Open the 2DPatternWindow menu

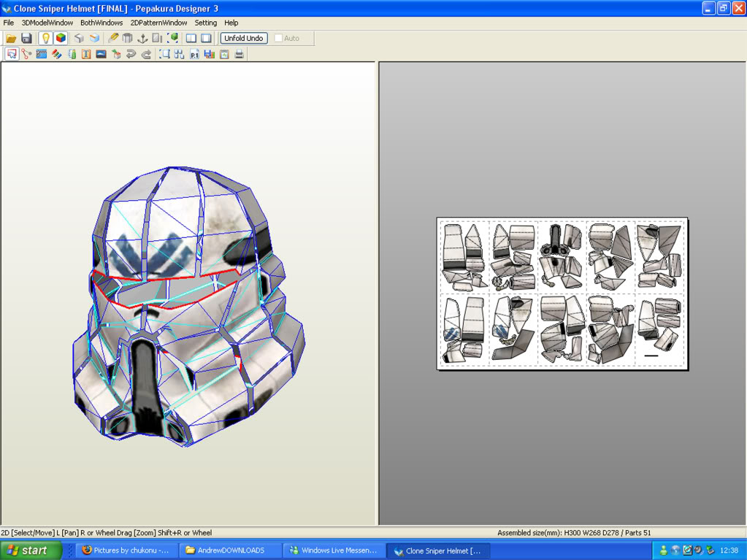click(x=158, y=23)
